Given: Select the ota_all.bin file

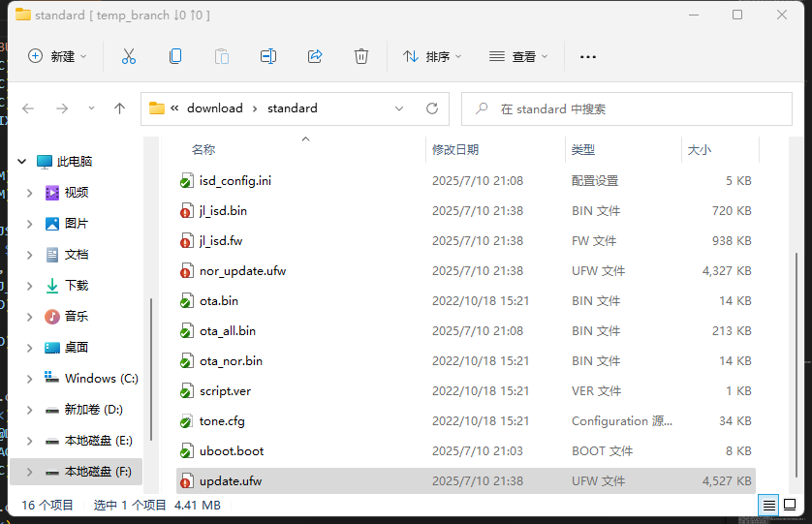Looking at the screenshot, I should [465, 331].
